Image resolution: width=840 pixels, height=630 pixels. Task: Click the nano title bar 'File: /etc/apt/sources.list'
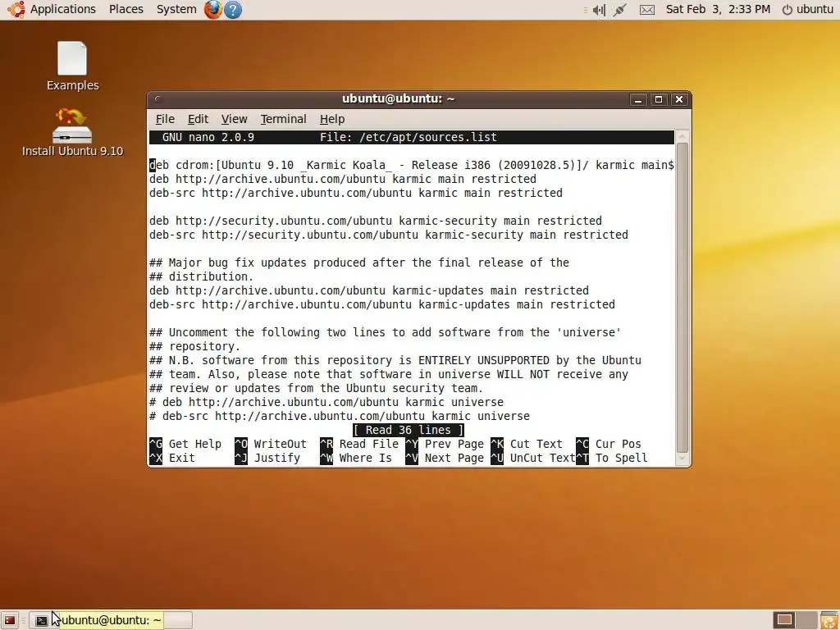pyautogui.click(x=409, y=137)
